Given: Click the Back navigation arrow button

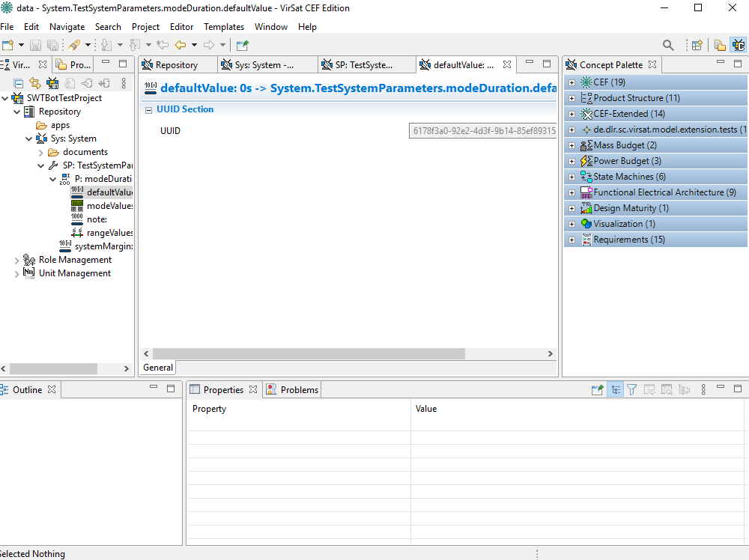Looking at the screenshot, I should coord(182,45).
